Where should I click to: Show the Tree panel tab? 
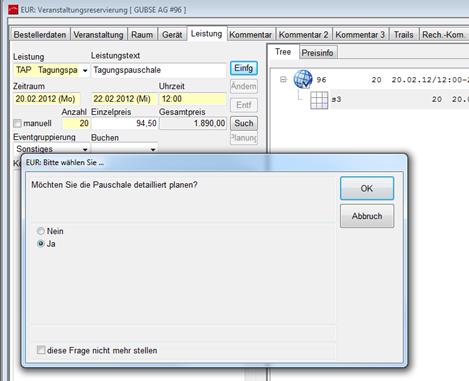[x=283, y=52]
